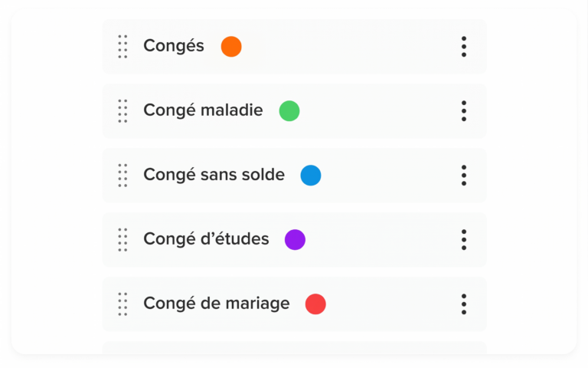Click the drag handle beside Congé de mariage

tap(122, 304)
